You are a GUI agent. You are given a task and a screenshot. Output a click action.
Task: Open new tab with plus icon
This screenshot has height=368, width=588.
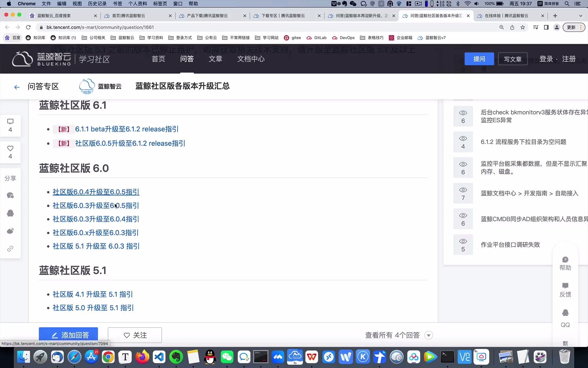click(x=555, y=15)
